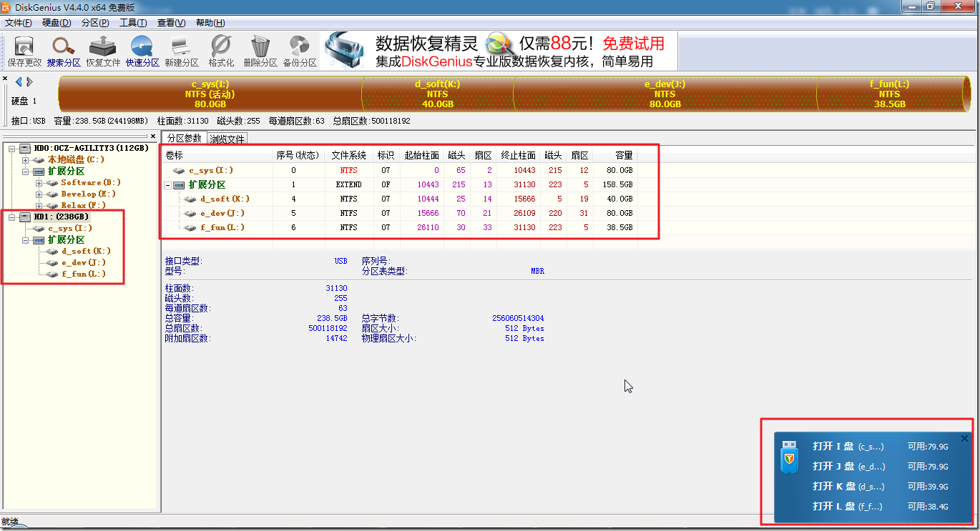Click the DiskGenius title bar app icon
The image size is (980, 531).
(7, 7)
